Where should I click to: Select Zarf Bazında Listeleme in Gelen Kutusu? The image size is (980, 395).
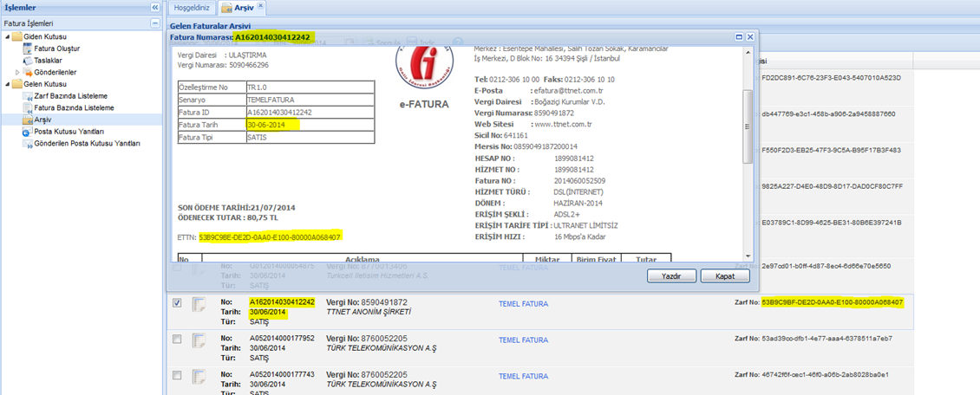point(73,96)
